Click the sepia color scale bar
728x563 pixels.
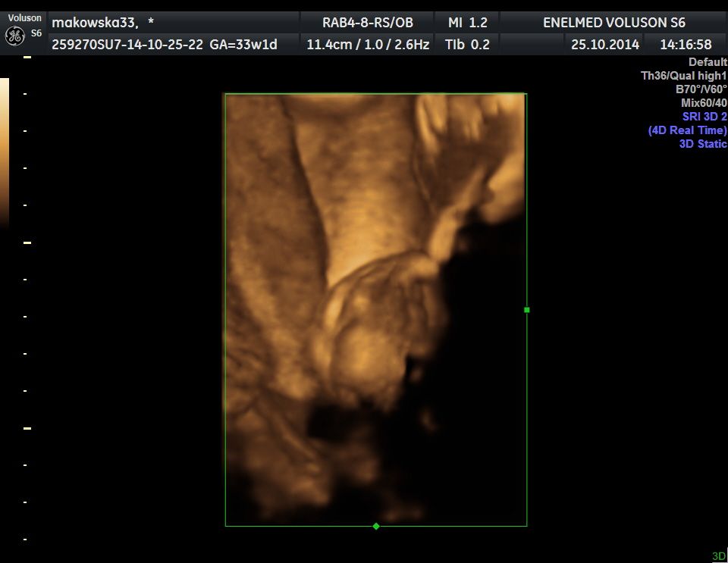(5, 152)
